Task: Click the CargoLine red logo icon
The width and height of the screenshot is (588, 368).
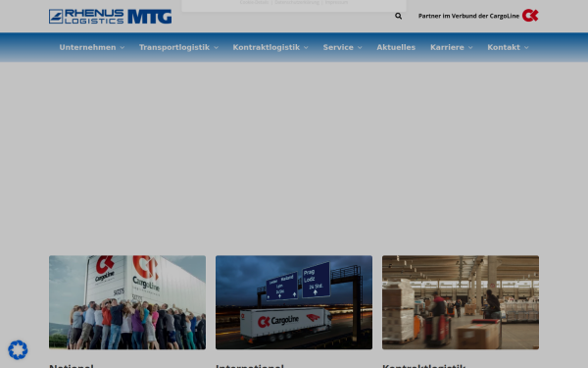Action: [530, 16]
